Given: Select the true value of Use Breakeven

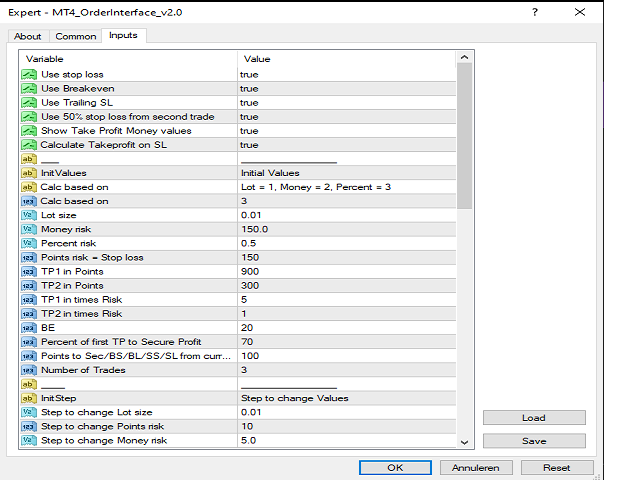Looking at the screenshot, I should [x=249, y=89].
